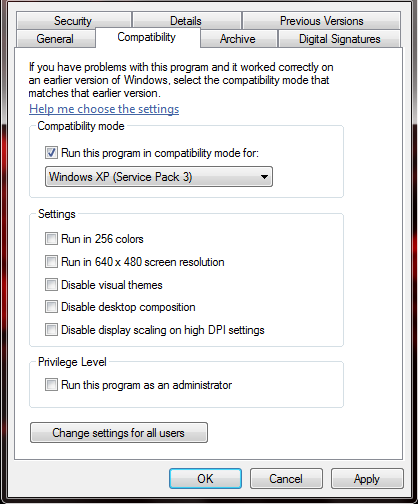The image size is (418, 504).
Task: Check Disable display scaling on high DPI
Action: point(51,330)
